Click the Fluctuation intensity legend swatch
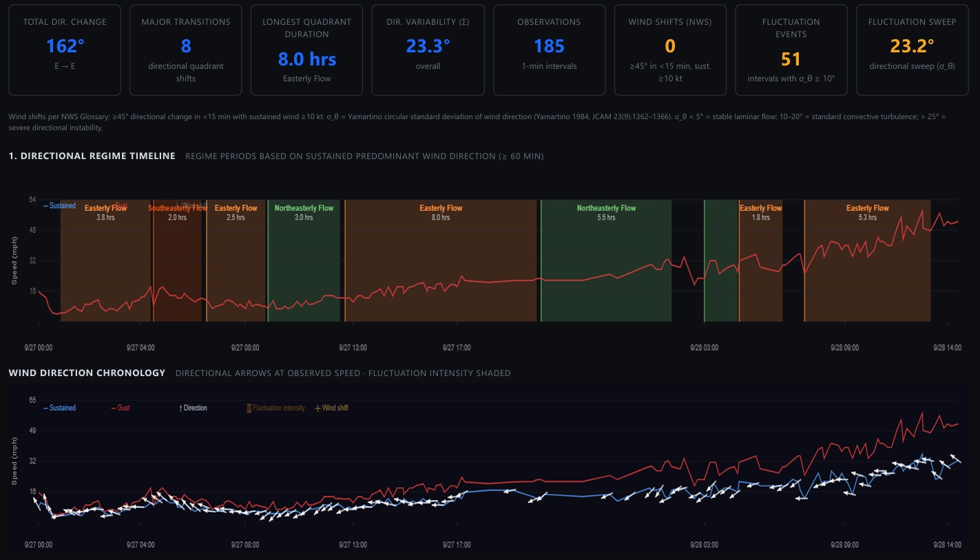 (249, 408)
